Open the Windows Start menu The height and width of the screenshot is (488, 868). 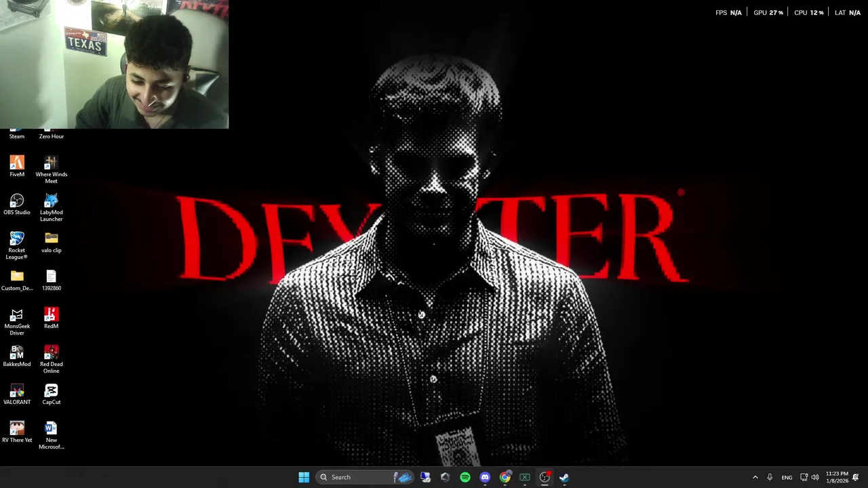click(304, 477)
